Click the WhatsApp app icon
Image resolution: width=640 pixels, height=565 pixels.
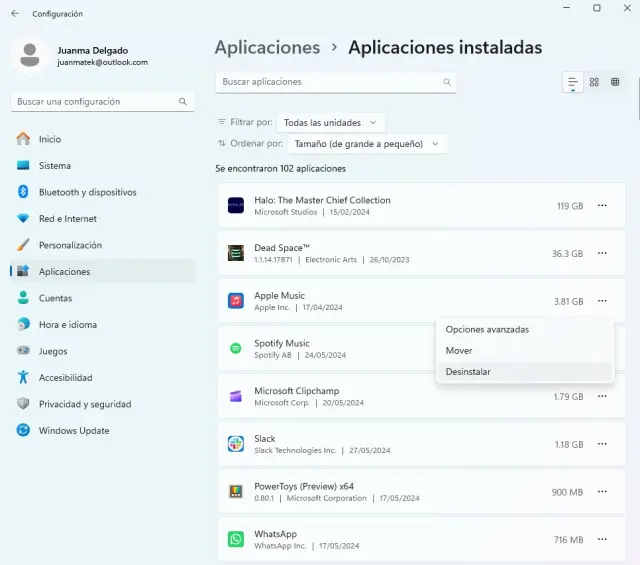pyautogui.click(x=236, y=540)
